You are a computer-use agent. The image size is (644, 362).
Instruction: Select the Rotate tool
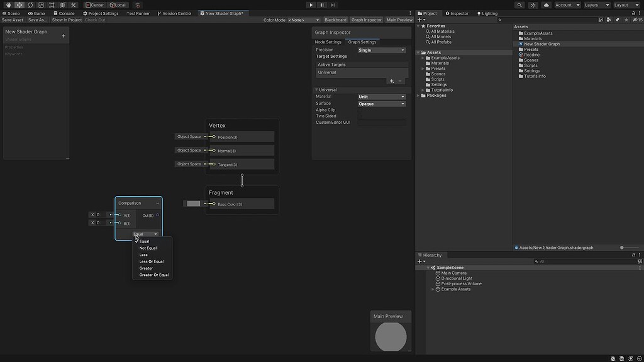pos(30,4)
